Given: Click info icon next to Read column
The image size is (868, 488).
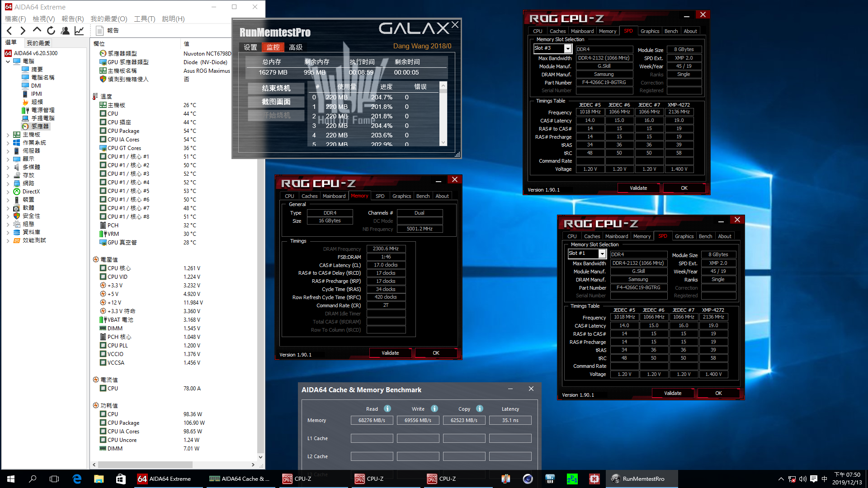Looking at the screenshot, I should [387, 408].
